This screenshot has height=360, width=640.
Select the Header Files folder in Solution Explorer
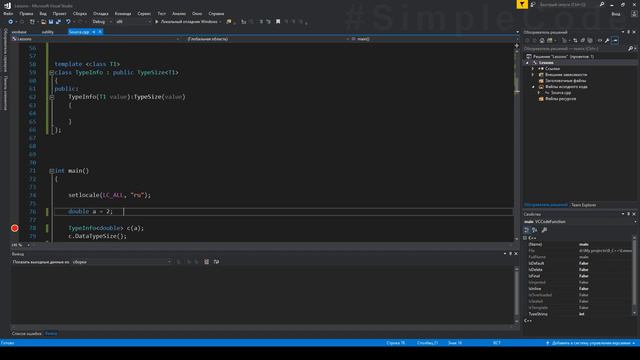(565, 81)
